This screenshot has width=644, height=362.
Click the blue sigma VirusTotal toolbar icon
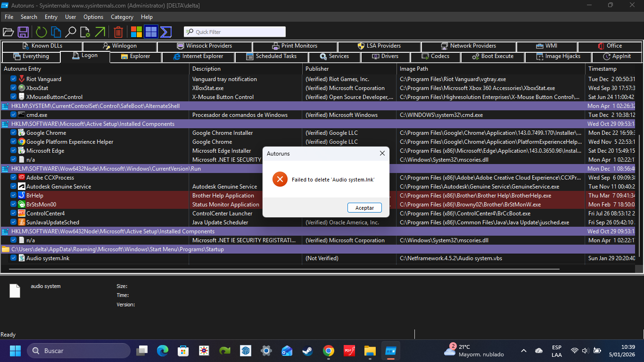[165, 32]
